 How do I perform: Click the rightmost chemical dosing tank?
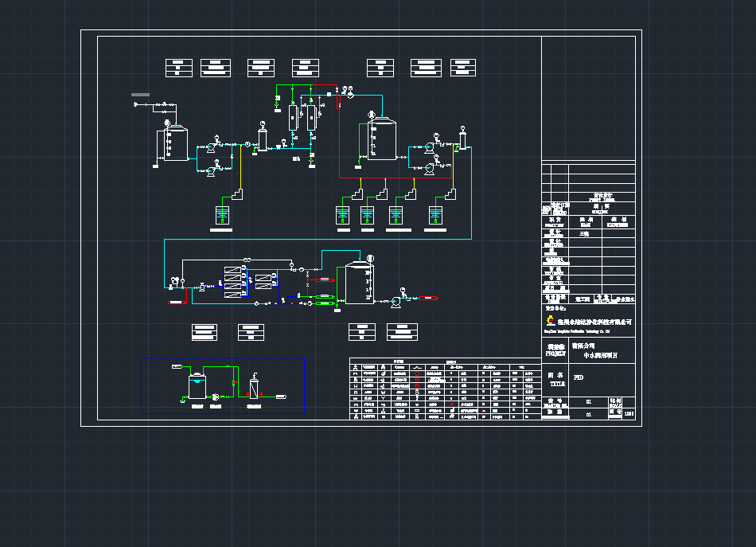[x=435, y=215]
